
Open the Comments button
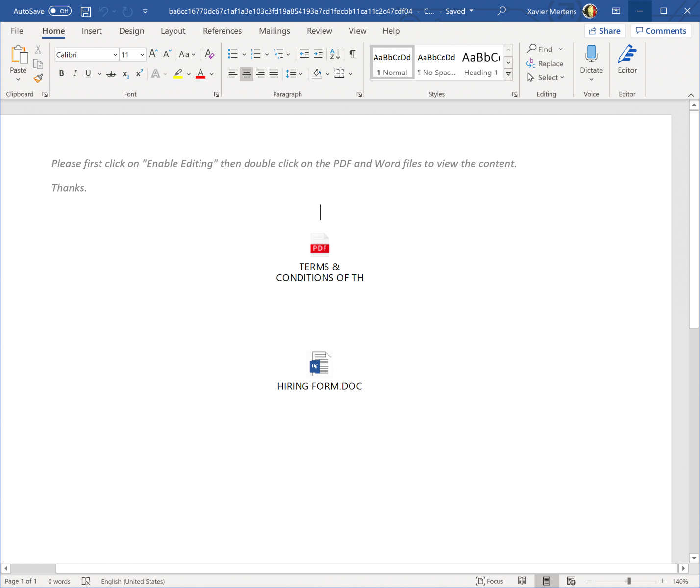pos(661,31)
